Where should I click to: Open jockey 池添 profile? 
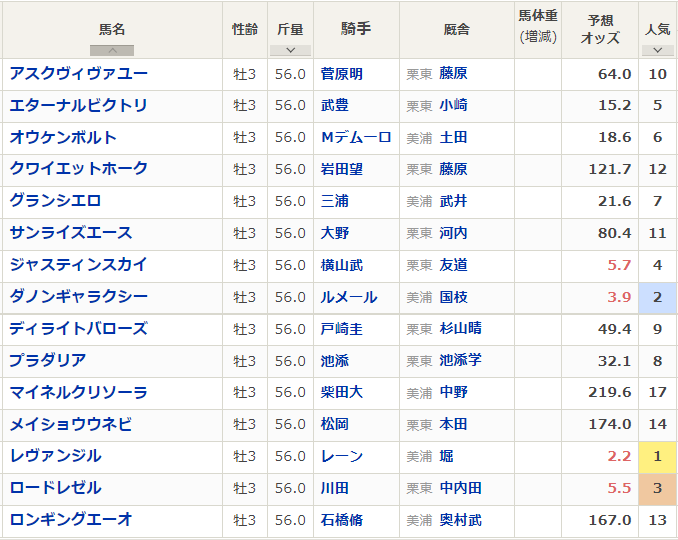point(335,361)
